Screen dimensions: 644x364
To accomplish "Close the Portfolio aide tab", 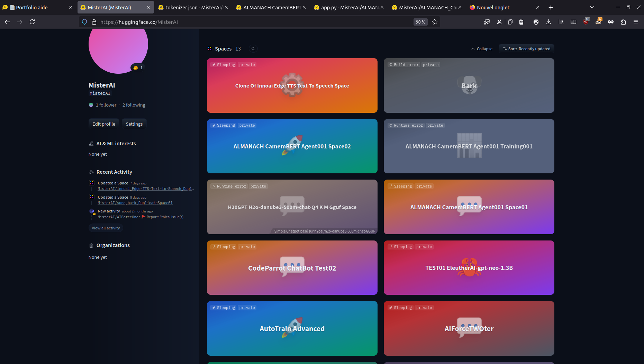I will pyautogui.click(x=71, y=7).
